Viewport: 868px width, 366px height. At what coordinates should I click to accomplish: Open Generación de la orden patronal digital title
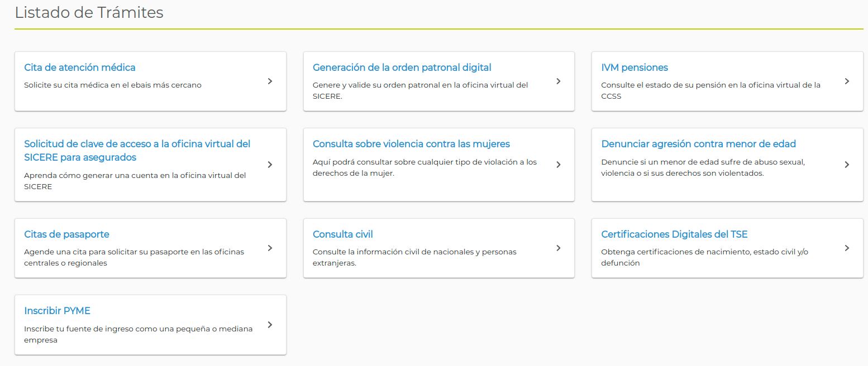(402, 68)
